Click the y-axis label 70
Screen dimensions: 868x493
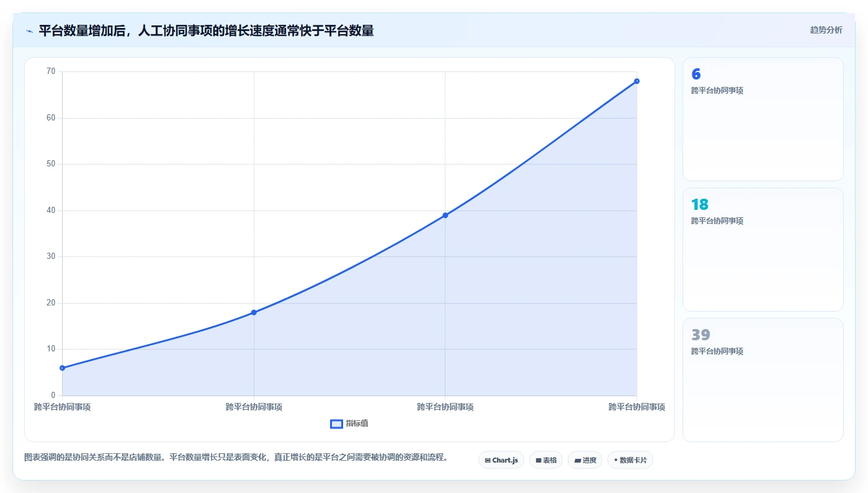51,71
